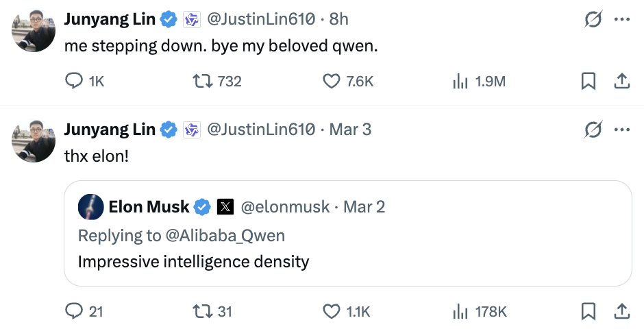Repost the "bye my beloved qwen" post

[202, 82]
